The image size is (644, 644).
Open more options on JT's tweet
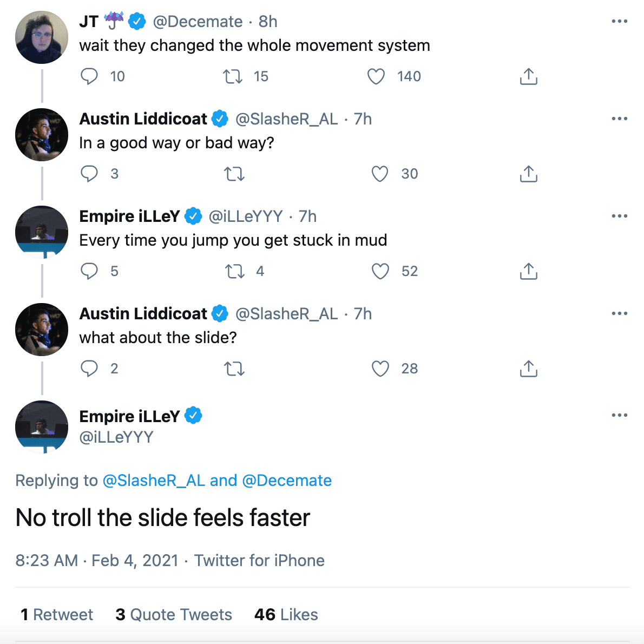tap(619, 22)
